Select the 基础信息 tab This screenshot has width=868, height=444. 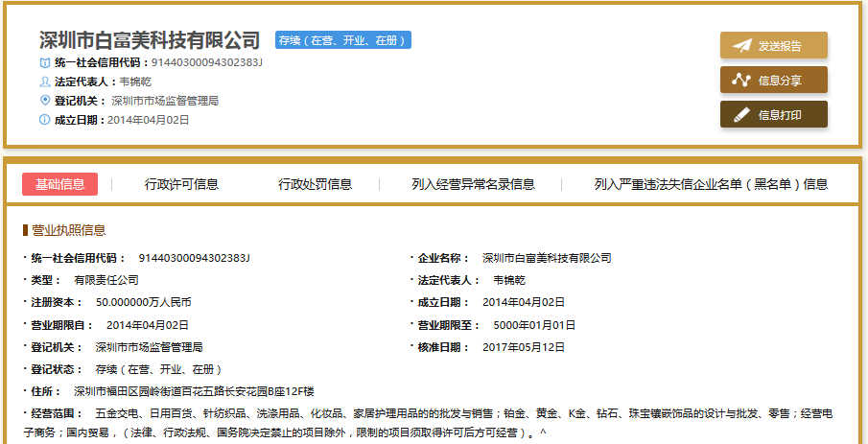point(59,184)
